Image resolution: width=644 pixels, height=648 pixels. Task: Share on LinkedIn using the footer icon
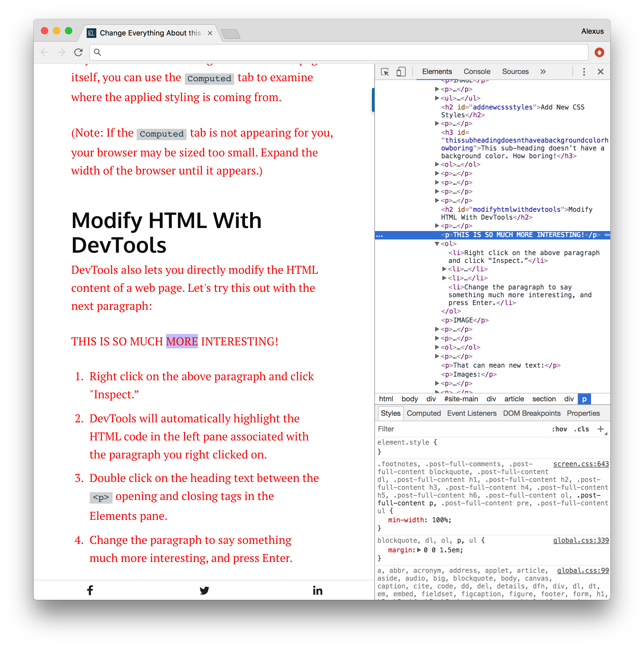[317, 590]
